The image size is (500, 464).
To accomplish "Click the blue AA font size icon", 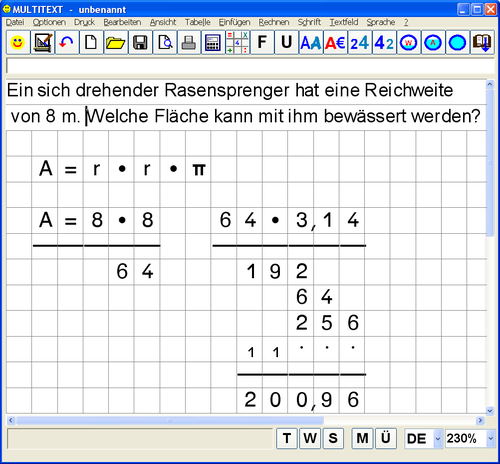I will (311, 42).
